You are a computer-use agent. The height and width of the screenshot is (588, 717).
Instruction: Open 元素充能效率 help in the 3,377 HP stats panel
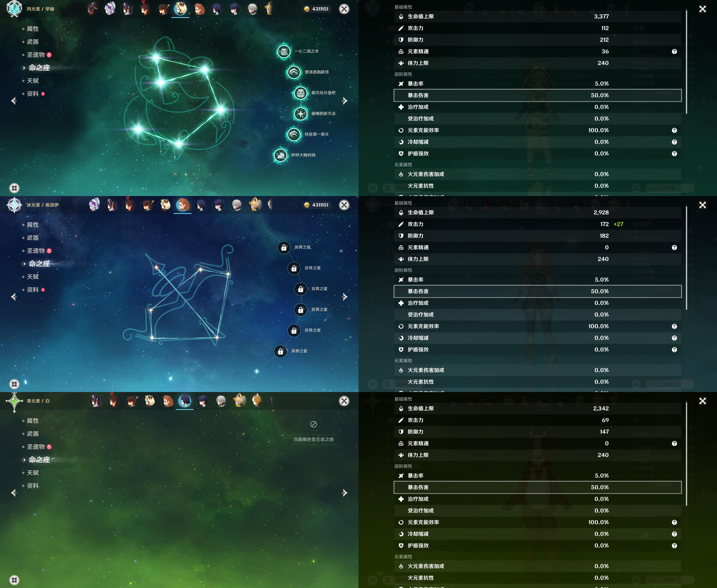(674, 130)
